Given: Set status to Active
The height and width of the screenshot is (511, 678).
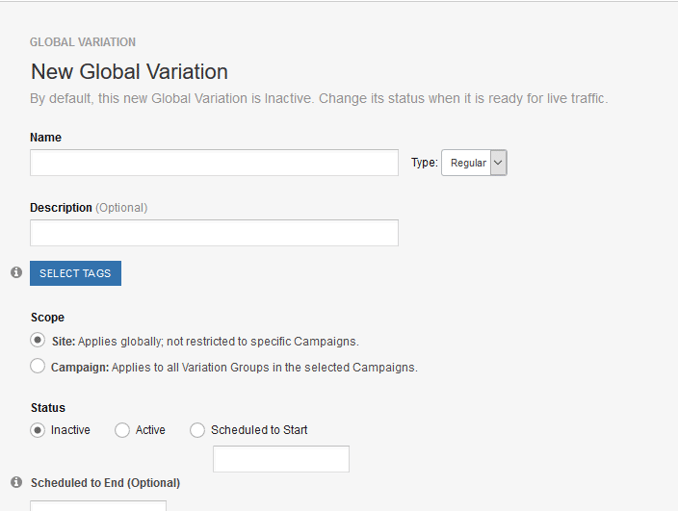Looking at the screenshot, I should (122, 430).
